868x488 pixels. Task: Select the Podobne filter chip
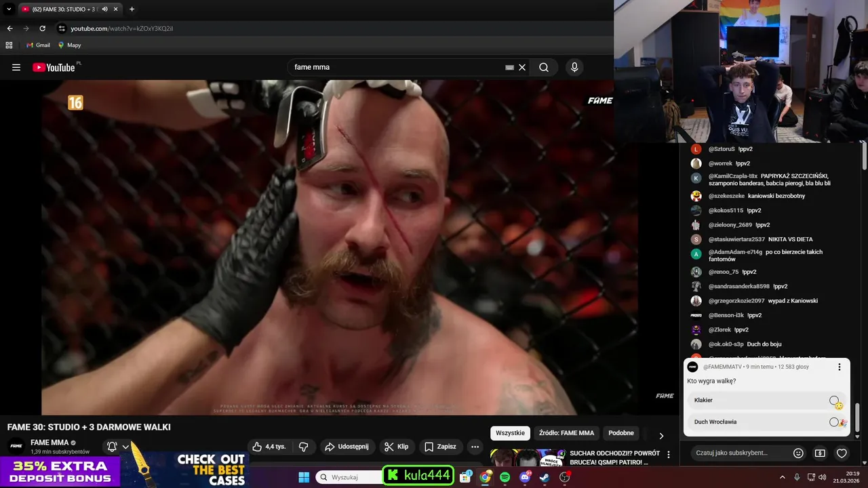(621, 433)
